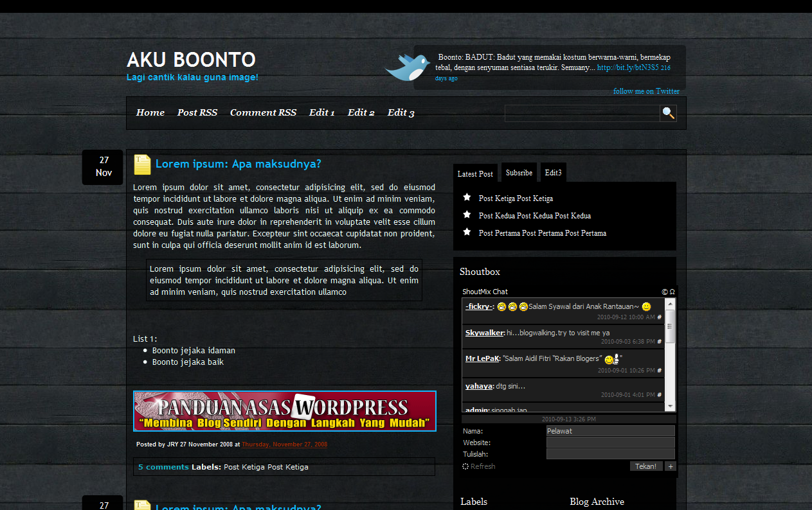Click the magnifying glass search button
The height and width of the screenshot is (510, 812).
pos(668,113)
